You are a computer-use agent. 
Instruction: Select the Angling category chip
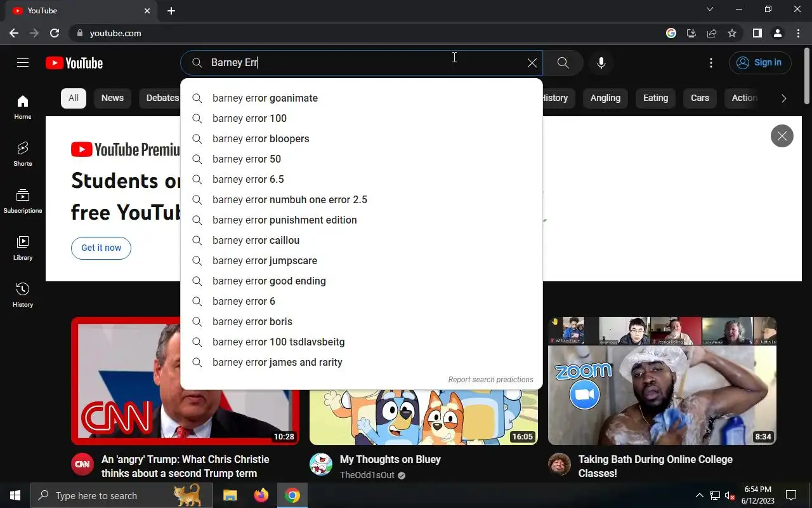tap(605, 98)
